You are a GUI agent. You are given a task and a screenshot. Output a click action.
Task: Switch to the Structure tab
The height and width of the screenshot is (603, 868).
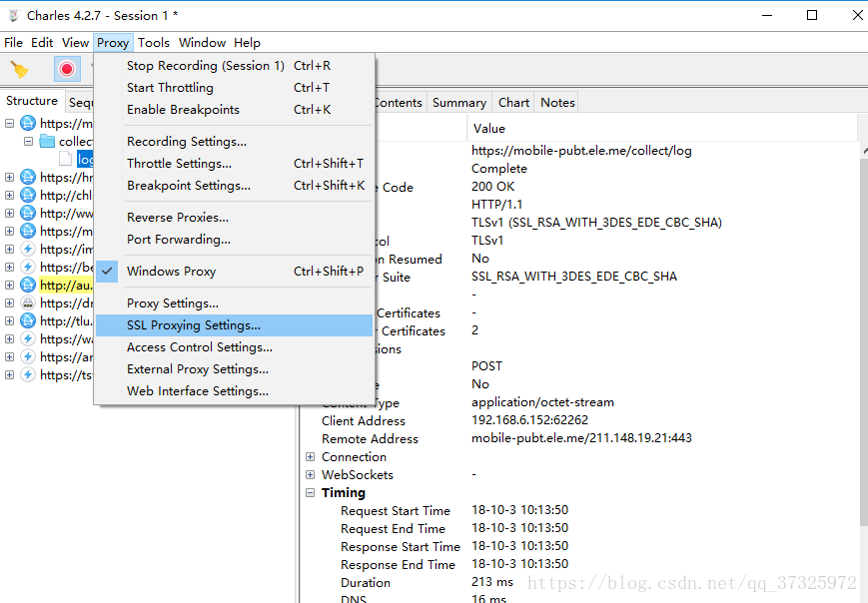pyautogui.click(x=32, y=101)
